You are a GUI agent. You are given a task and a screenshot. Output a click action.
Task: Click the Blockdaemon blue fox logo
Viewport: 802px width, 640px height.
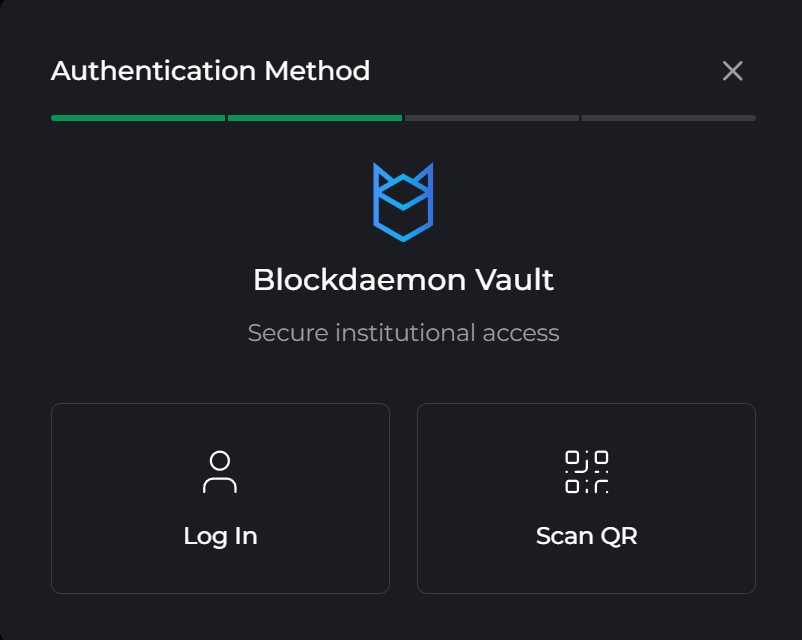402,203
